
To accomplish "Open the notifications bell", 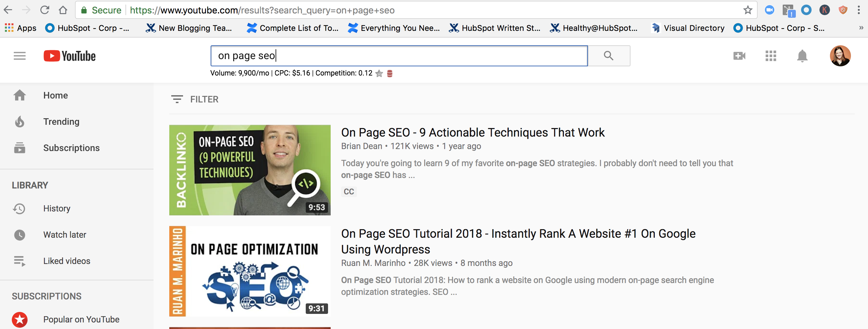I will pos(802,56).
